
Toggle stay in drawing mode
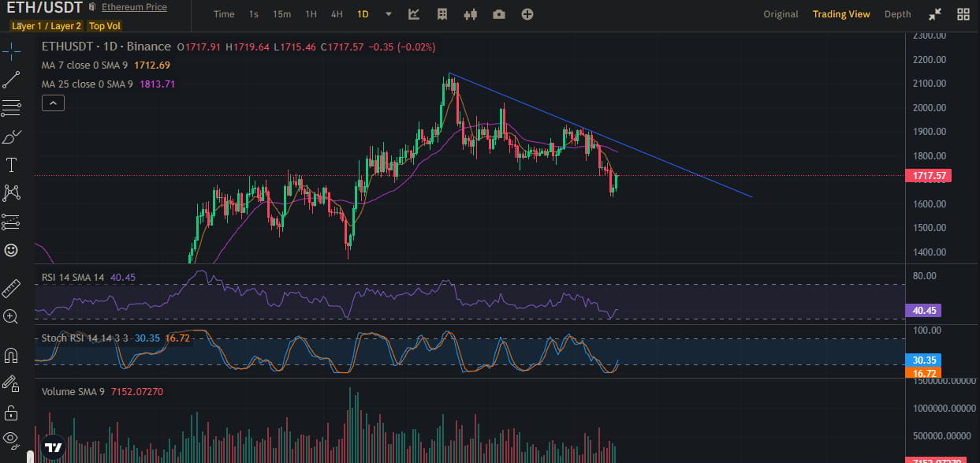coord(11,383)
